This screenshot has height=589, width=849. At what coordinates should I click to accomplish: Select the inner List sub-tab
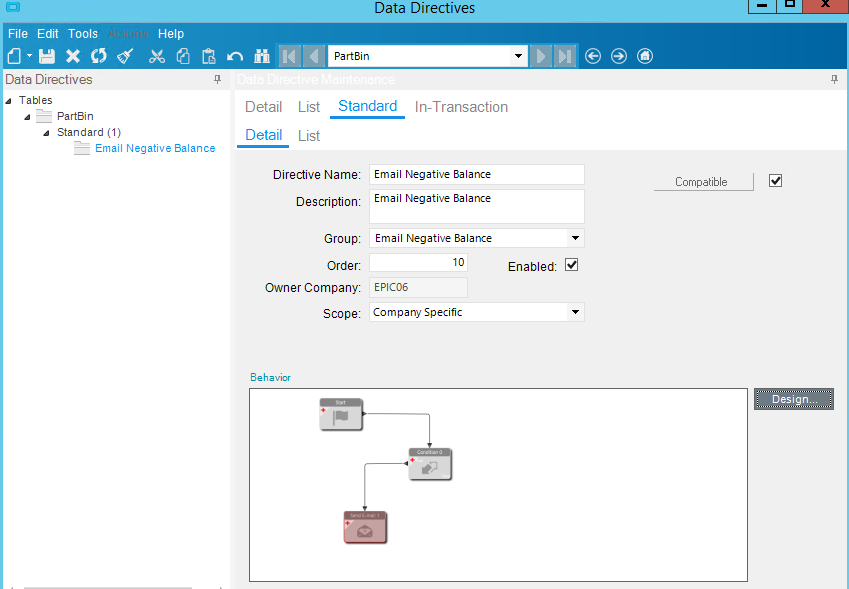coord(309,135)
